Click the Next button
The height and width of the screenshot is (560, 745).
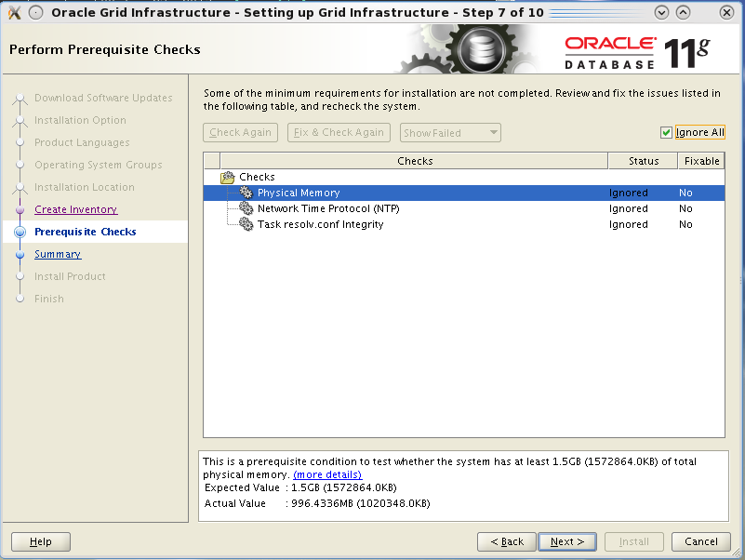[x=566, y=541]
